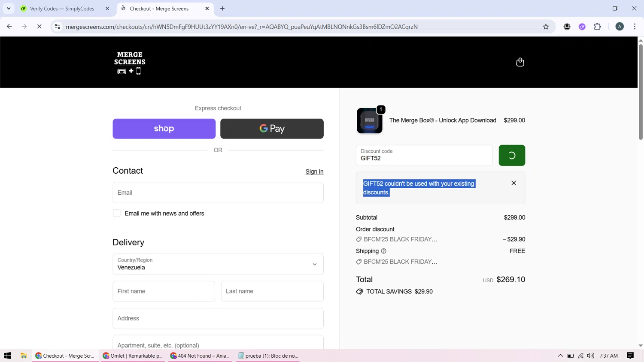Pay with the Shop express button
The height and width of the screenshot is (362, 644).
(x=164, y=129)
